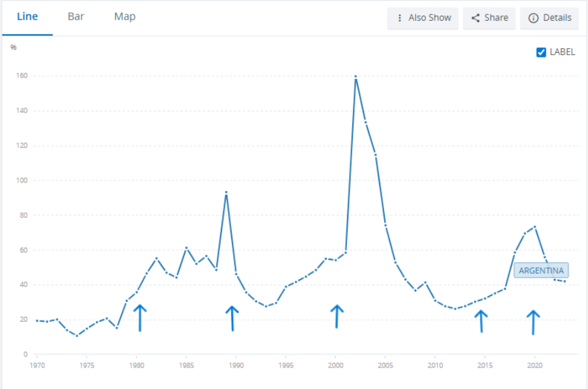Click the blue arrow near 2015
The height and width of the screenshot is (389, 588).
(x=481, y=321)
